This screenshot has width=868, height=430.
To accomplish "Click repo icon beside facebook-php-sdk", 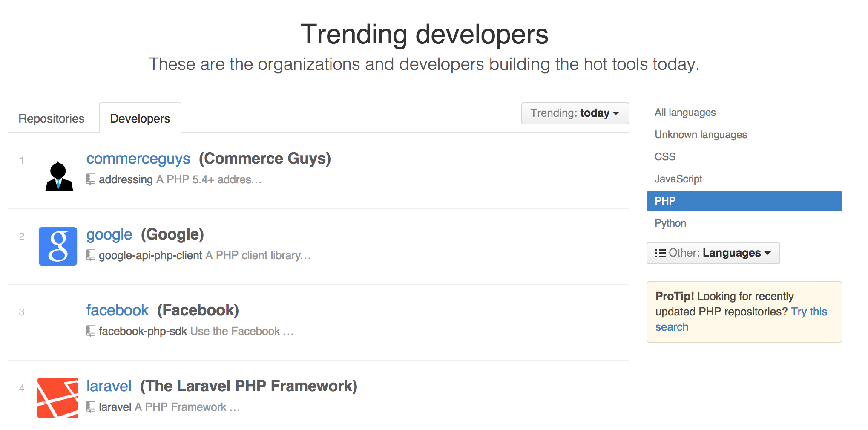I will [91, 331].
